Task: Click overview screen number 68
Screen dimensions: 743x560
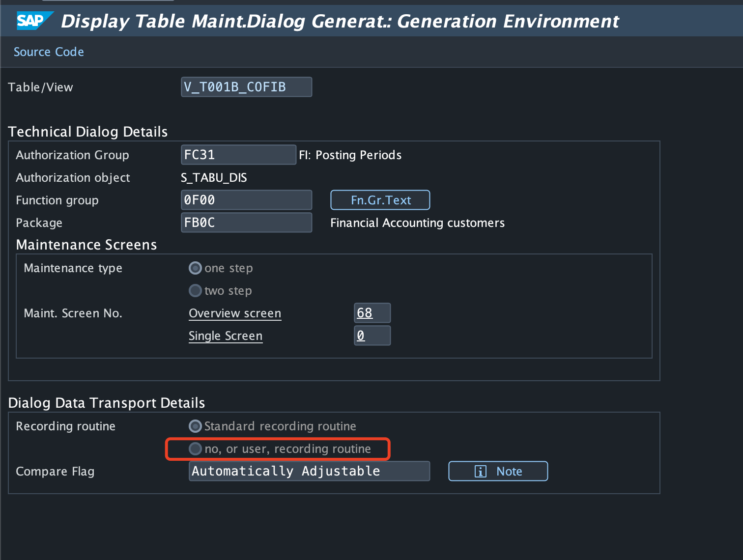Action: [x=372, y=313]
